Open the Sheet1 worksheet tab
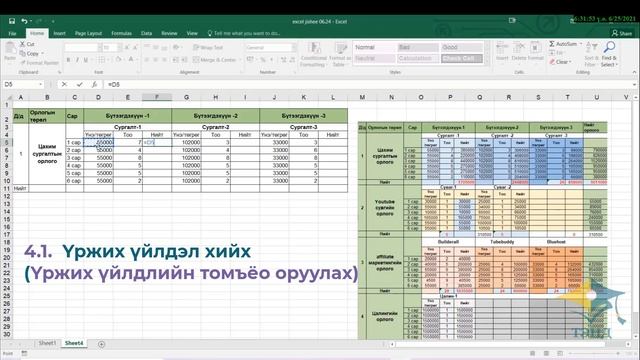 tap(47, 343)
